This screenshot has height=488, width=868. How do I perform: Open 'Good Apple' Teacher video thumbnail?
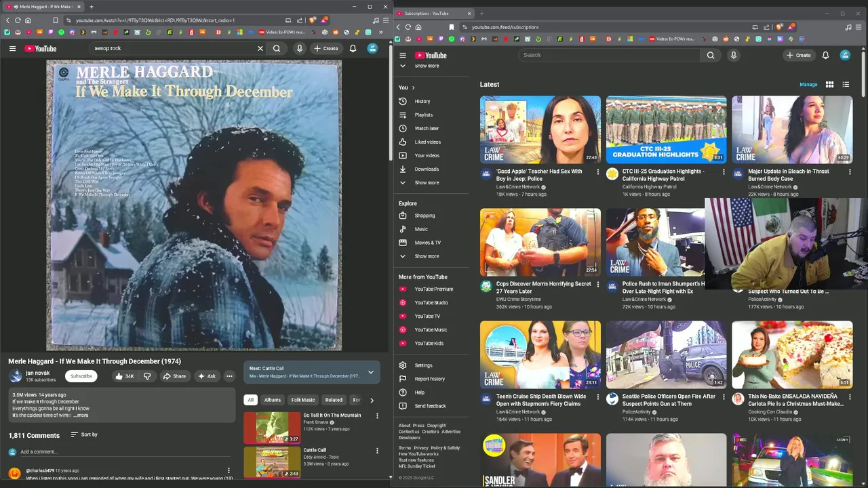540,129
